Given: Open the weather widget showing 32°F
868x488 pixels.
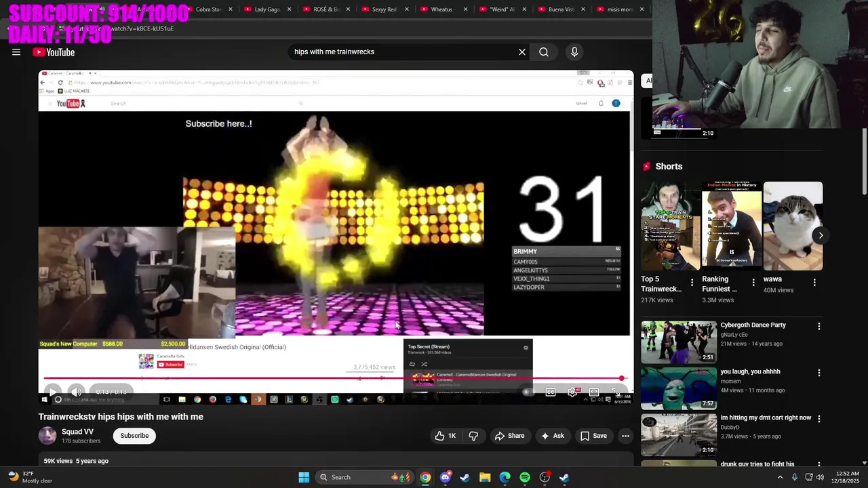Looking at the screenshot, I should pos(31,477).
